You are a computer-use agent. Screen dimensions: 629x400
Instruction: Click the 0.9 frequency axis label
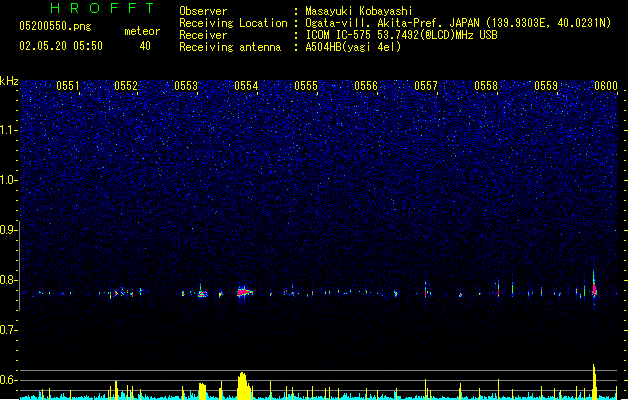[8, 230]
